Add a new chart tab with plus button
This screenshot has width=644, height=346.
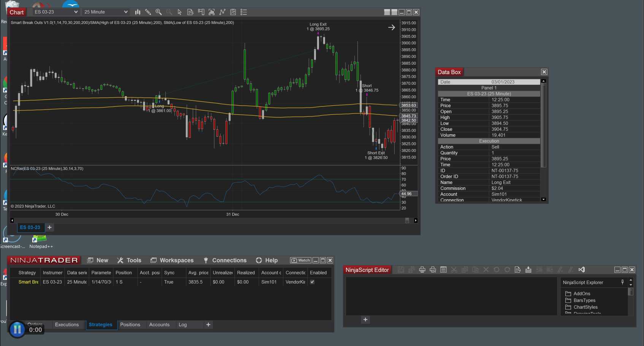click(x=49, y=227)
